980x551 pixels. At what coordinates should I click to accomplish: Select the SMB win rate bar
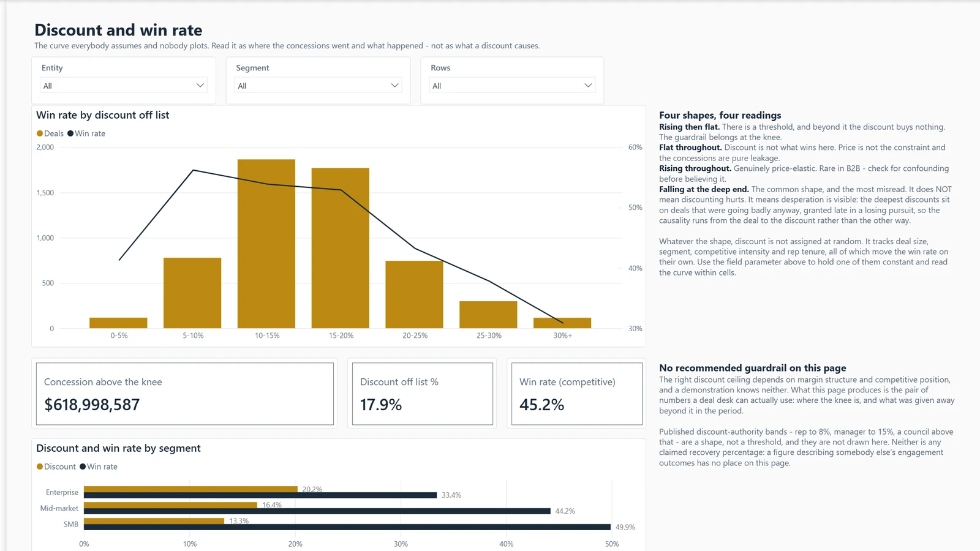pos(347,527)
